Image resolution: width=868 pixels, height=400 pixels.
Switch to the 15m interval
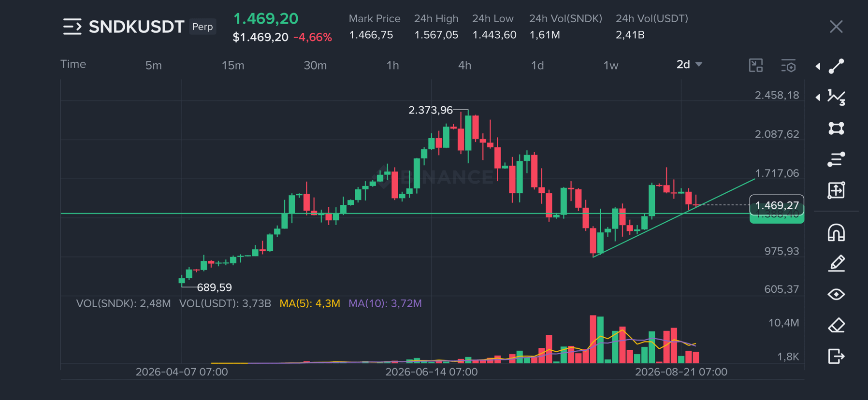[233, 65]
